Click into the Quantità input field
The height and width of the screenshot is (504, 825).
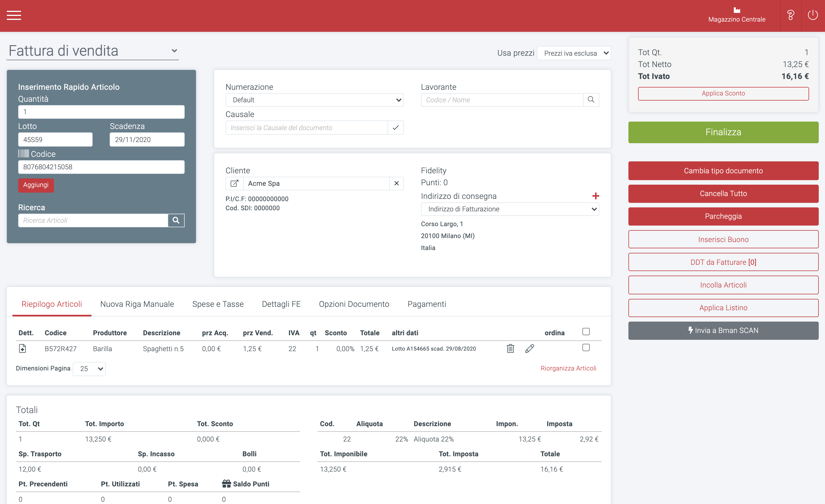pos(101,112)
